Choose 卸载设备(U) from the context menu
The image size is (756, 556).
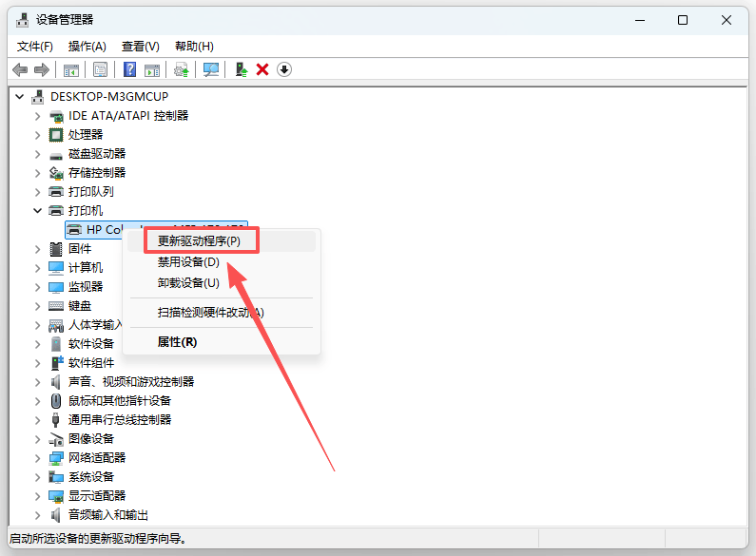188,283
